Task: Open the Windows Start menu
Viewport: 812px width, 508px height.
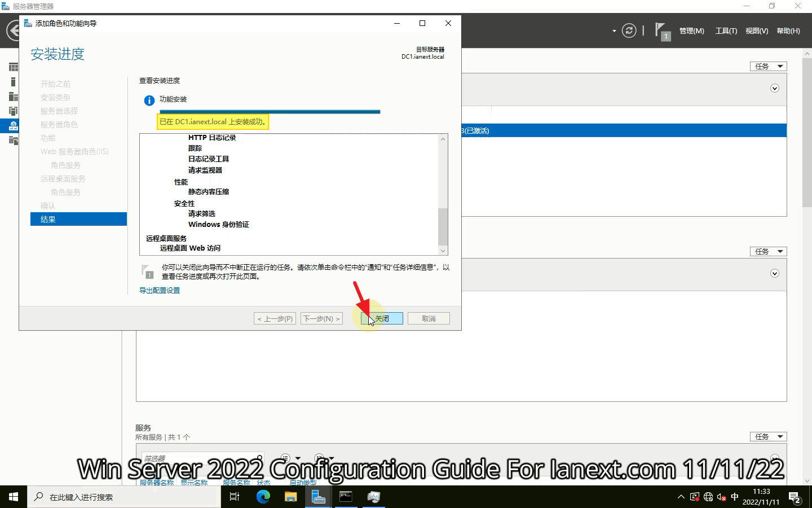Action: [x=14, y=497]
